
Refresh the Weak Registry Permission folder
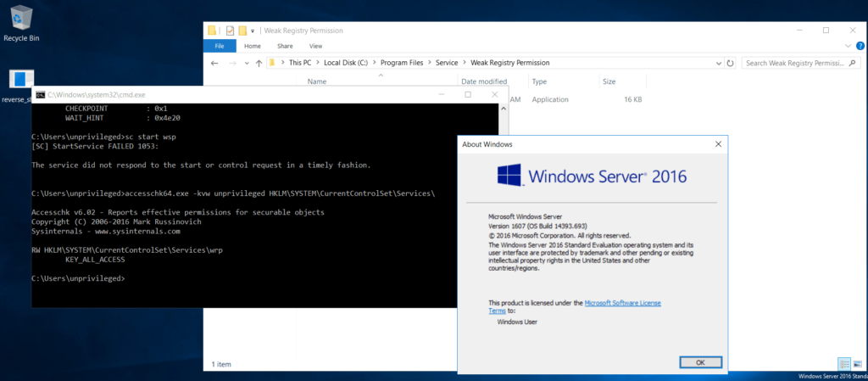coord(730,63)
